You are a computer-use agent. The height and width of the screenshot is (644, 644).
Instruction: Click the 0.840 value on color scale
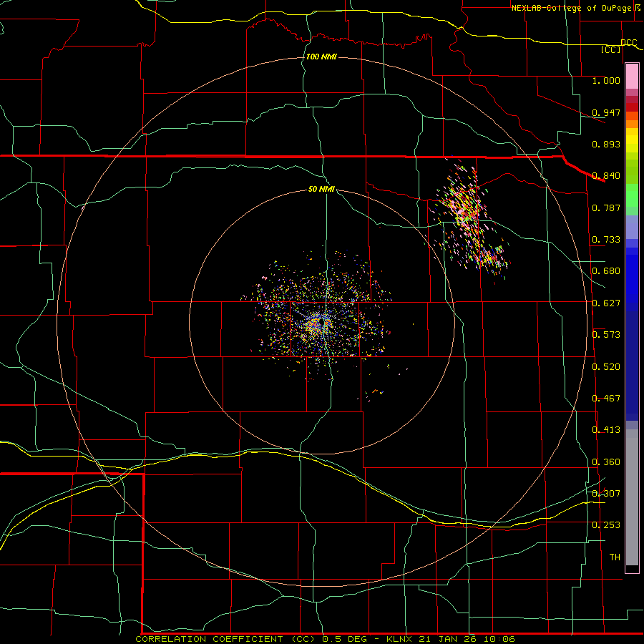point(606,176)
